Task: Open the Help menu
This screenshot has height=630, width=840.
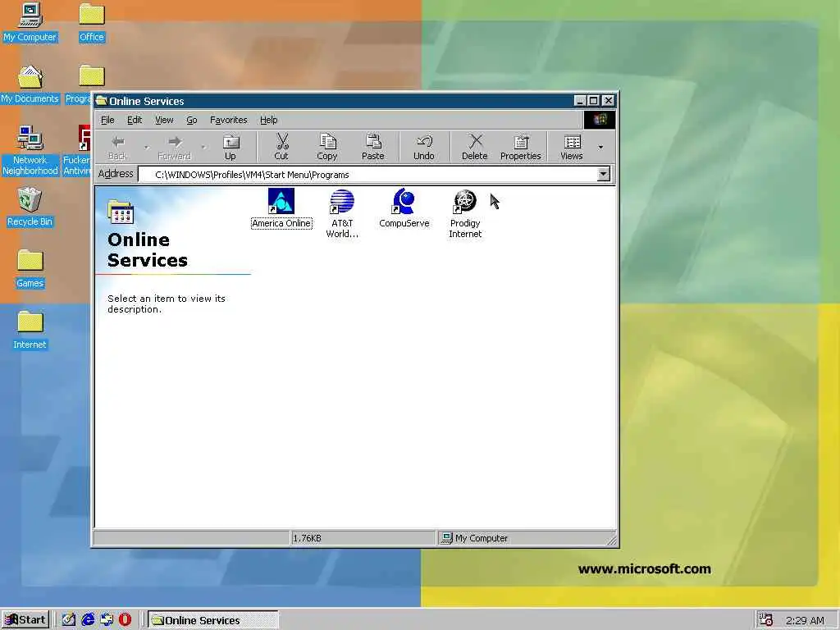Action: pyautogui.click(x=269, y=120)
